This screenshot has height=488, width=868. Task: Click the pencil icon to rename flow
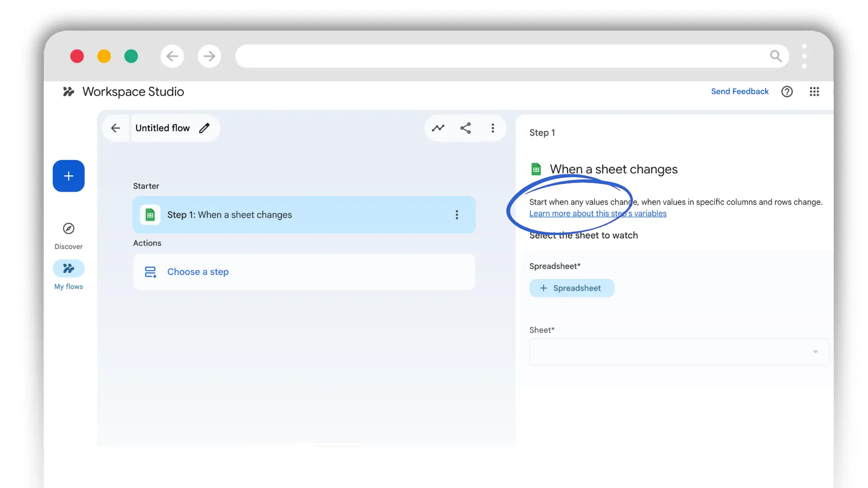click(204, 128)
